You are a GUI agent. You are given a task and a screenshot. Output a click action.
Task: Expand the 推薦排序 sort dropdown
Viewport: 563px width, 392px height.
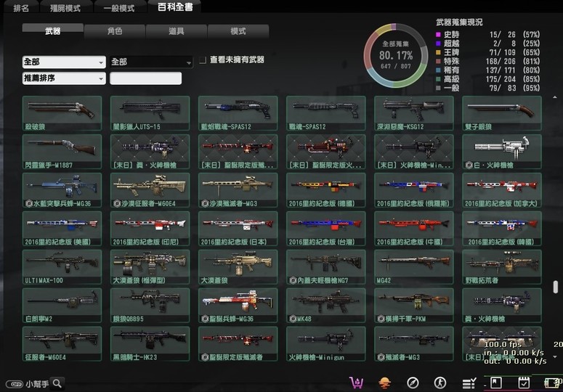[64, 78]
